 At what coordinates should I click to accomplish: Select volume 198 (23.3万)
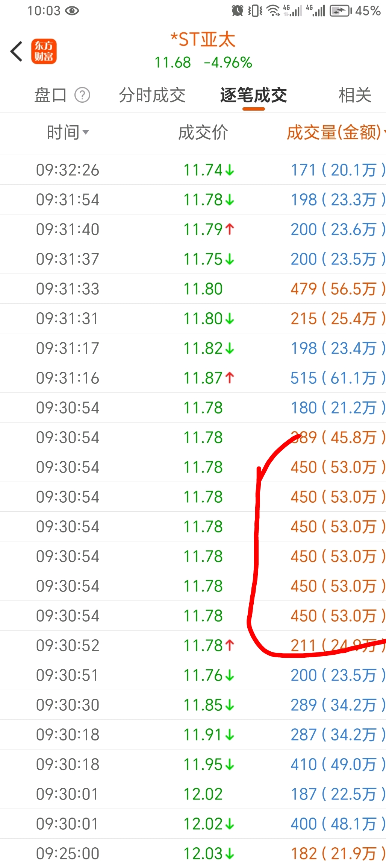click(338, 200)
